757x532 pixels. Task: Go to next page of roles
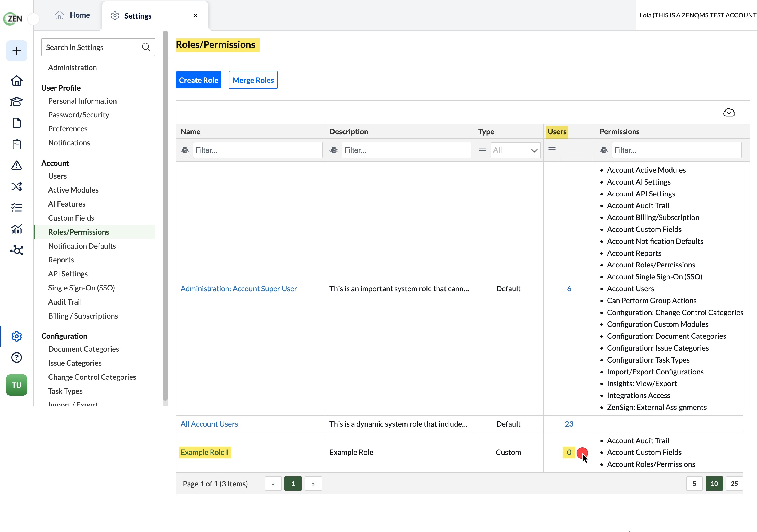point(313,484)
